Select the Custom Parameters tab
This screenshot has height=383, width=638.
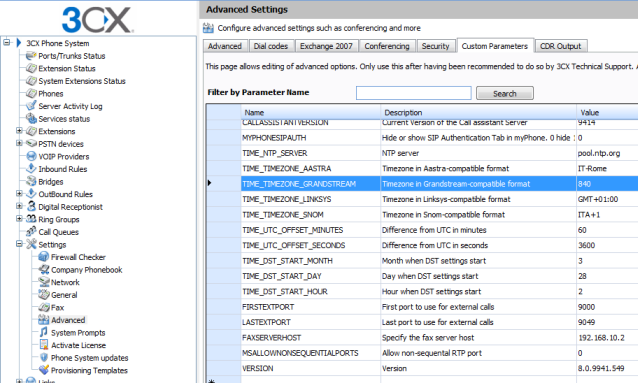click(495, 46)
